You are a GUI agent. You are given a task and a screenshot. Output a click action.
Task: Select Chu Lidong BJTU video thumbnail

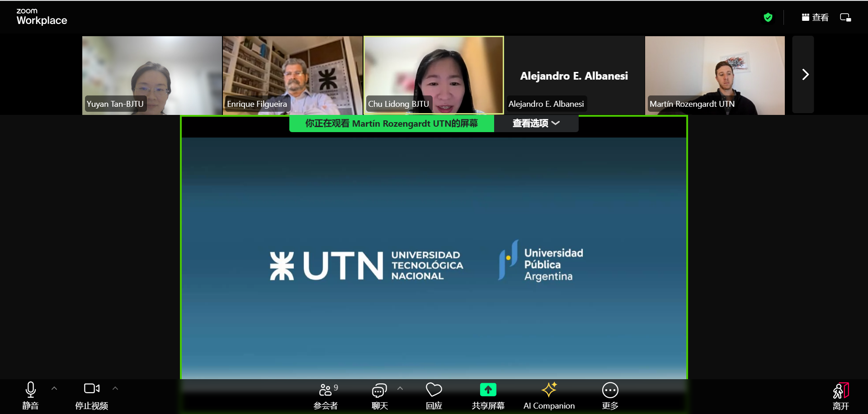click(x=434, y=75)
